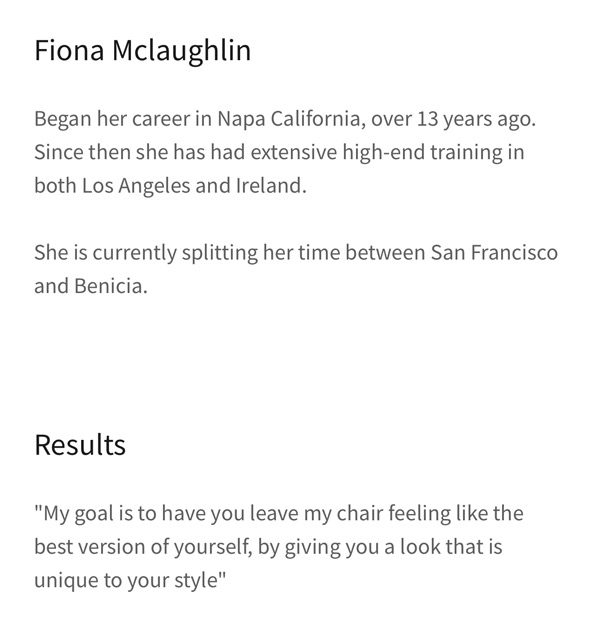600x620 pixels.
Task: Click the Results heading
Action: tap(80, 445)
